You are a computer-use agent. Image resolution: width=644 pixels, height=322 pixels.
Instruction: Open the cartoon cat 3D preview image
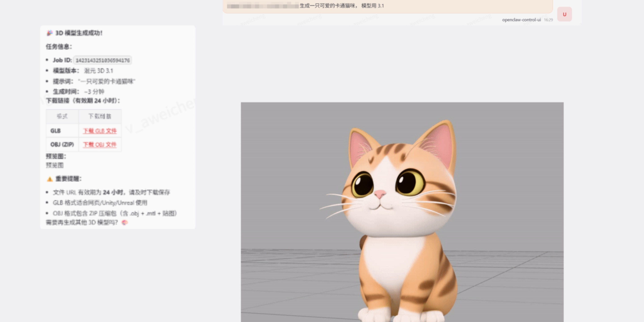point(402,212)
